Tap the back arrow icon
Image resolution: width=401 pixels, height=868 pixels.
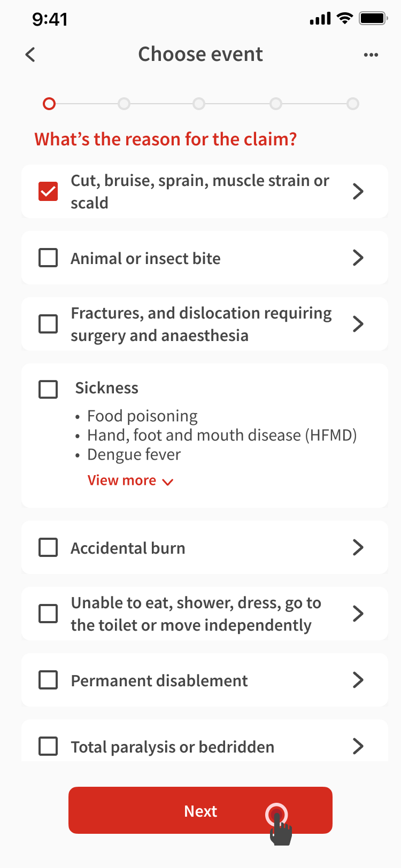(30, 55)
